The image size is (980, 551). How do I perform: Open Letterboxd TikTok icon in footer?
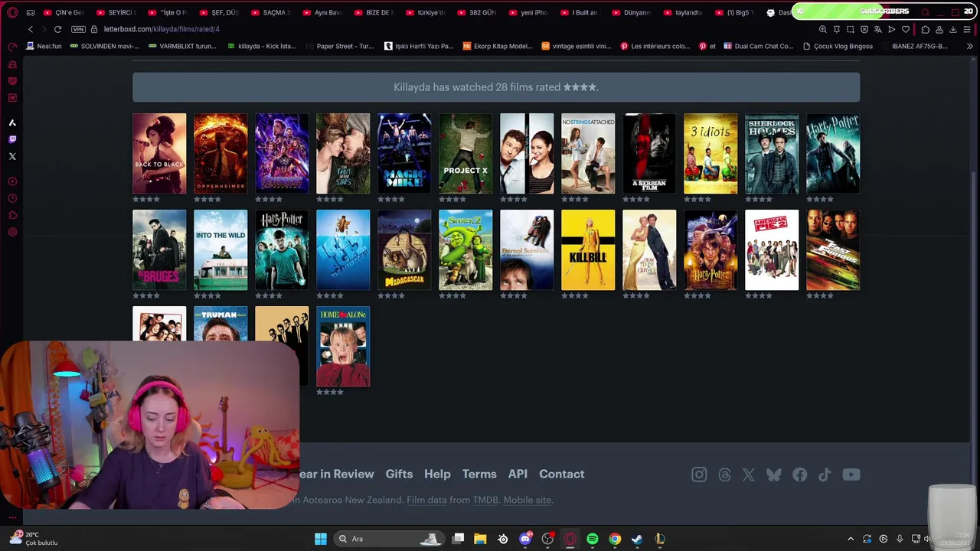[825, 474]
